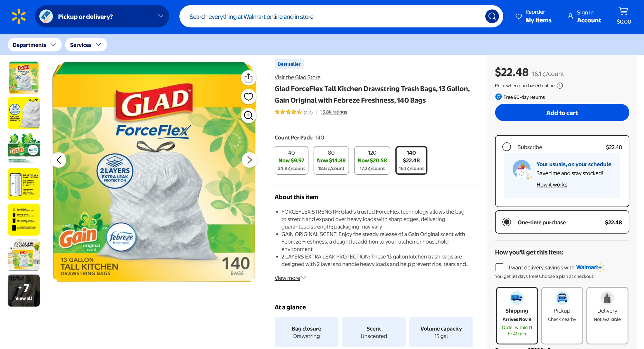644x349 pixels.
Task: Share the product using share icon
Action: pyautogui.click(x=248, y=78)
